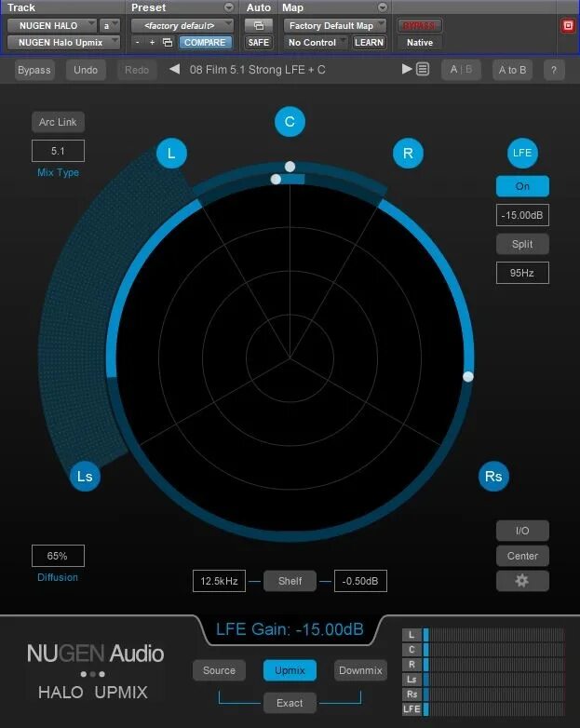The height and width of the screenshot is (728, 580).
Task: Toggle the Exact mode button
Action: 290,703
